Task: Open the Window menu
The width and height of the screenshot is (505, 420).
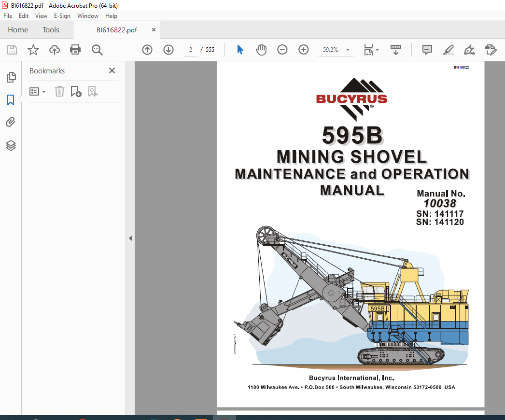Action: (x=87, y=16)
